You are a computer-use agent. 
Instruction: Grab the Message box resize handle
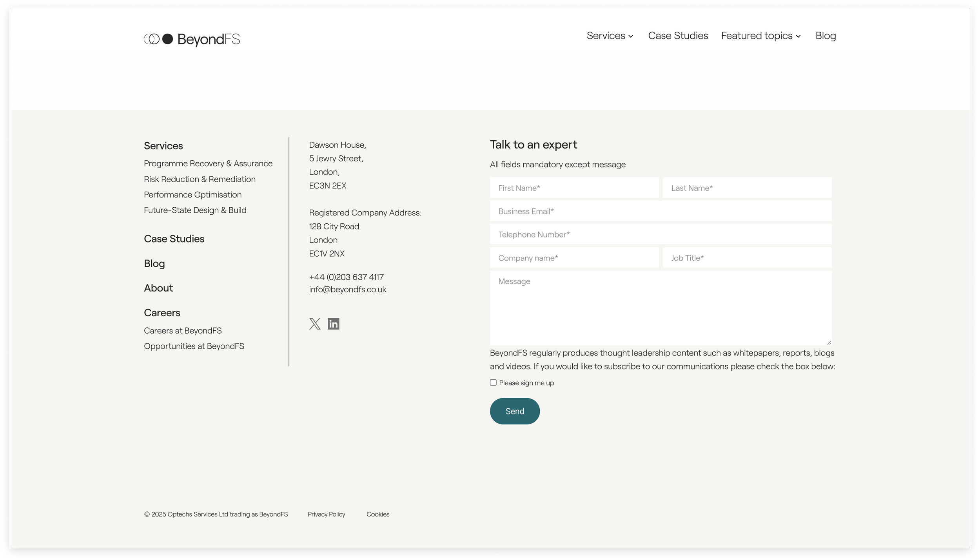(829, 343)
